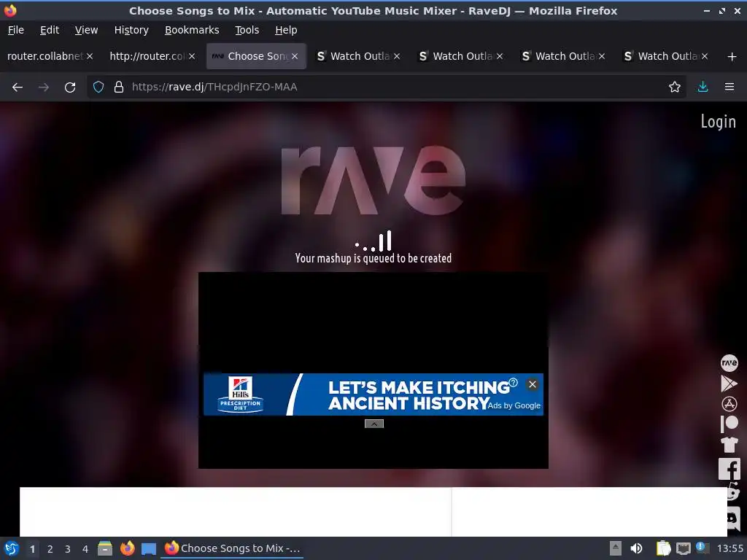This screenshot has width=747, height=560.
Task: Open Firefox downloads panel
Action: point(703,87)
